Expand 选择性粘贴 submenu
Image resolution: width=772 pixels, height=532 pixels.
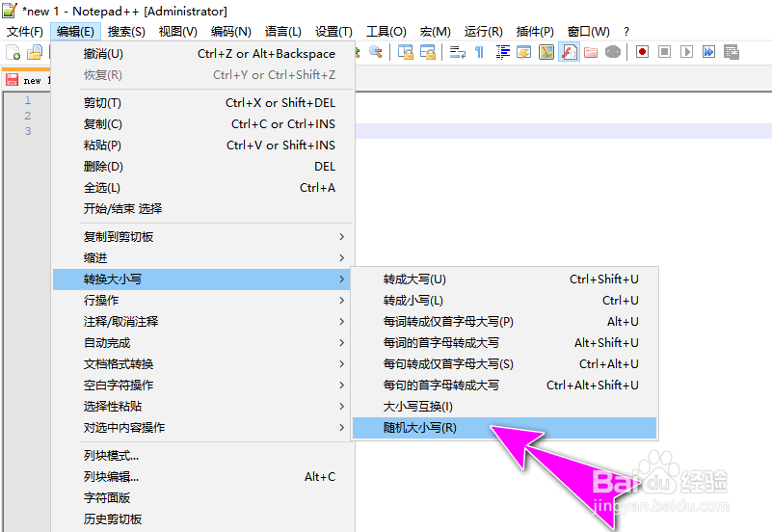click(202, 406)
